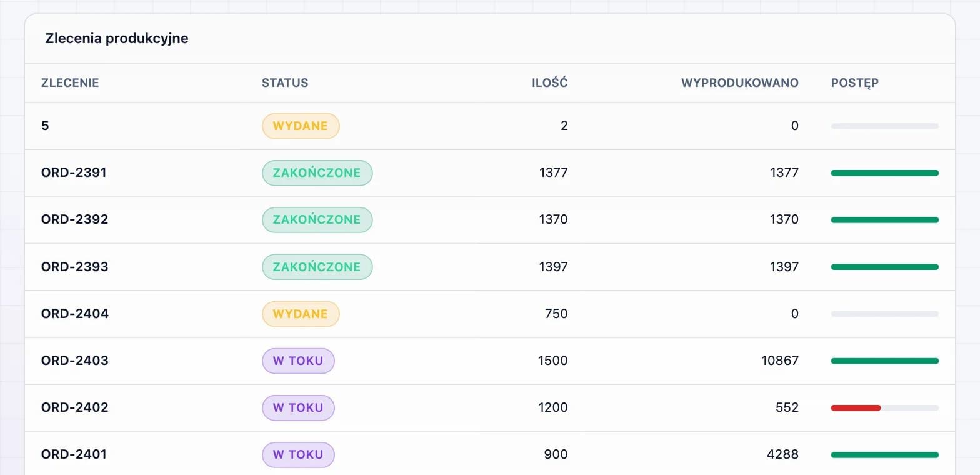
Task: Select the quantity 1500 for ORD-2403
Action: click(554, 361)
